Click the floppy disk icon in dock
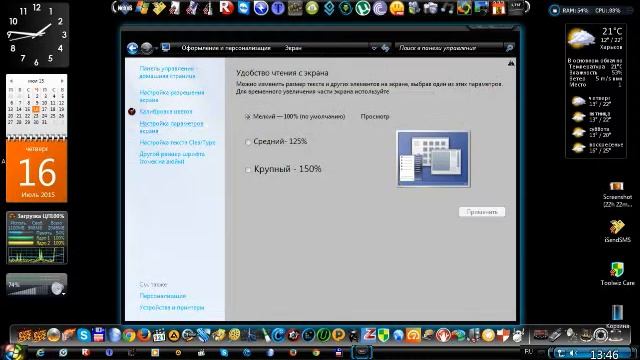The height and width of the screenshot is (360, 640). tap(98, 336)
